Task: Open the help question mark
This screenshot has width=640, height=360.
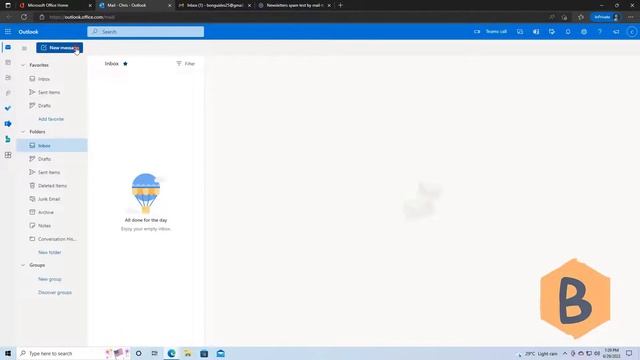Action: point(600,31)
